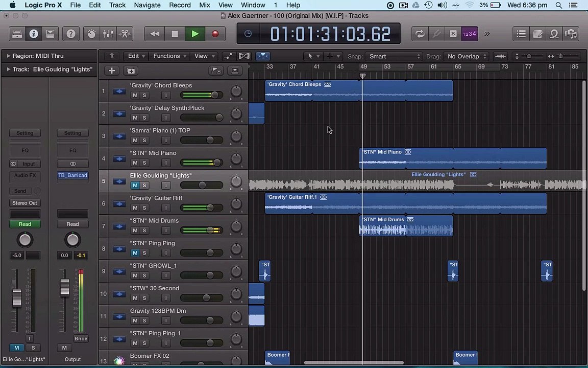
Task: Open the List Editors icon
Action: coord(521,34)
